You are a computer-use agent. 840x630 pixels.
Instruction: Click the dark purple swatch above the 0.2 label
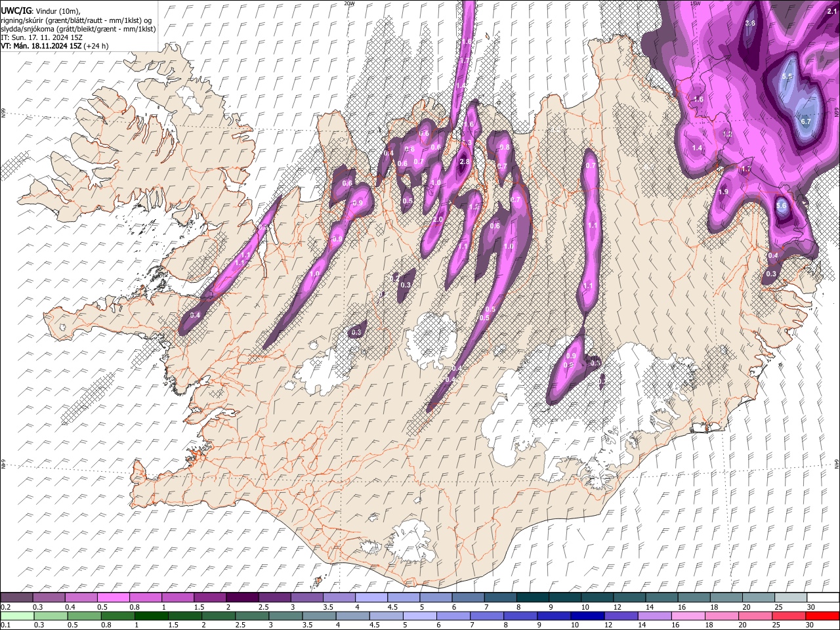click(16, 598)
